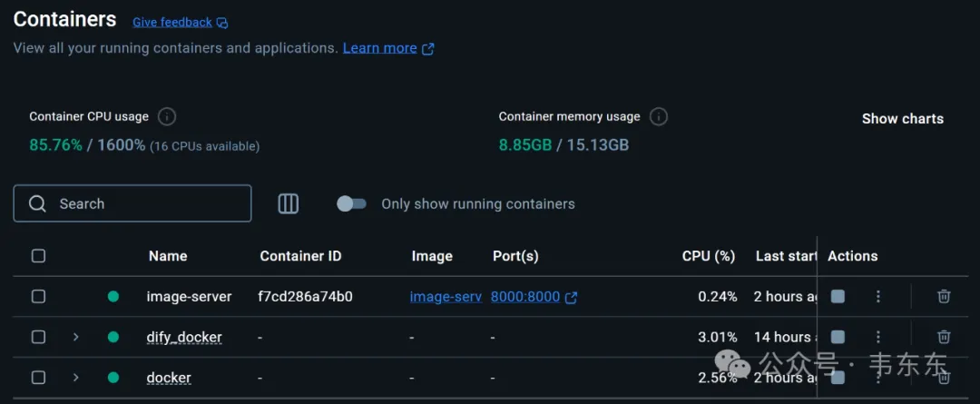This screenshot has height=404, width=980.
Task: Delete the image-server container via trash icon
Action: point(944,297)
